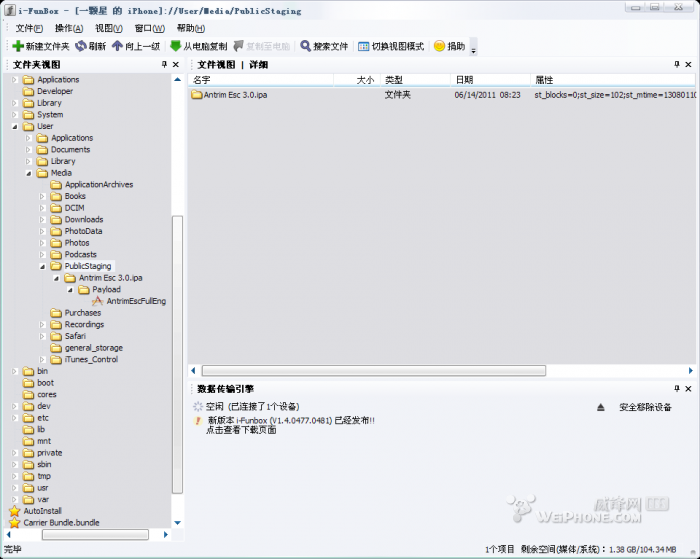
Task: Switch to the 详细 detail view tab
Action: 258,65
